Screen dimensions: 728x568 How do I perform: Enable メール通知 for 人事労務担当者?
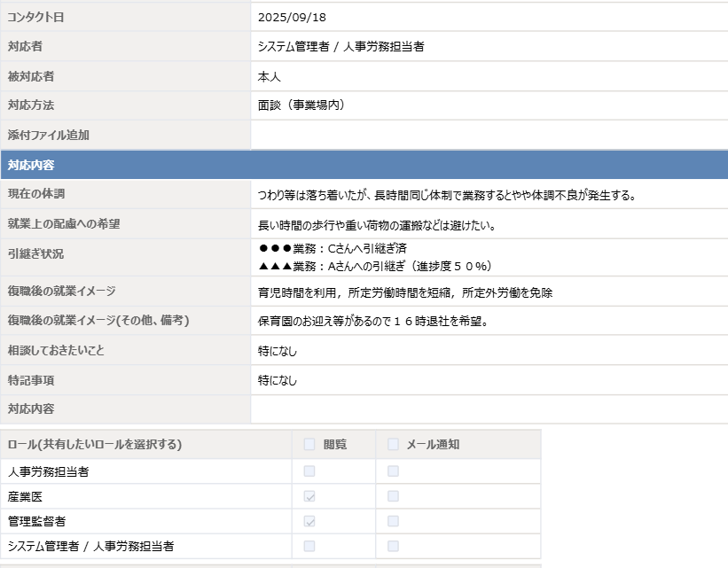pos(393,471)
